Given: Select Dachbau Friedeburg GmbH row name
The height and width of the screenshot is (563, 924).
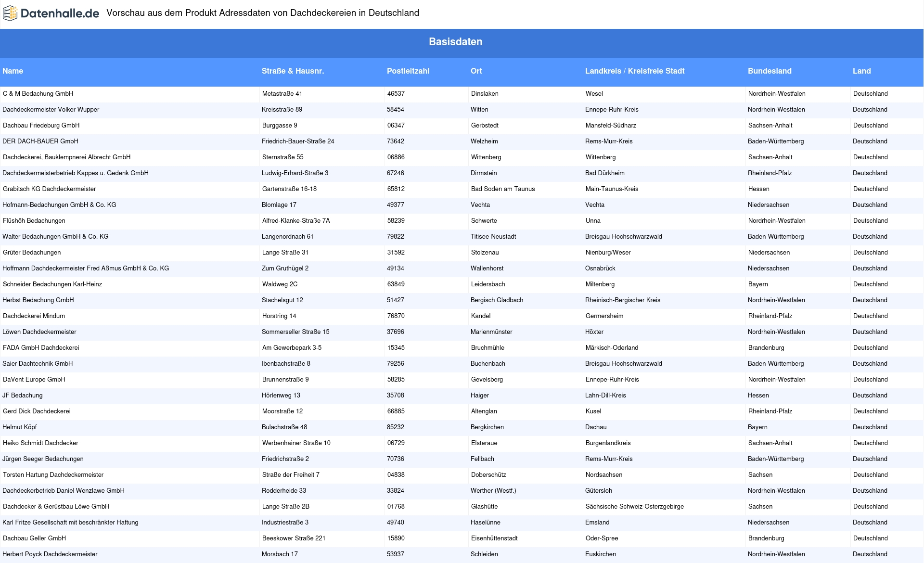Looking at the screenshot, I should coord(41,126).
